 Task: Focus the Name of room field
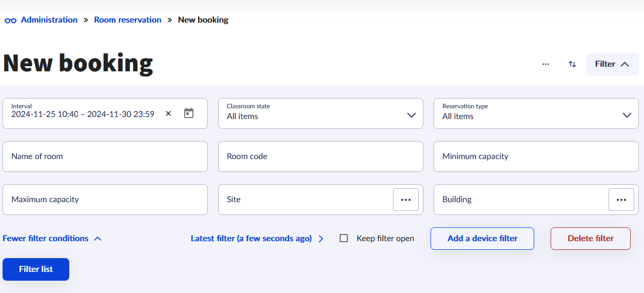point(105,157)
